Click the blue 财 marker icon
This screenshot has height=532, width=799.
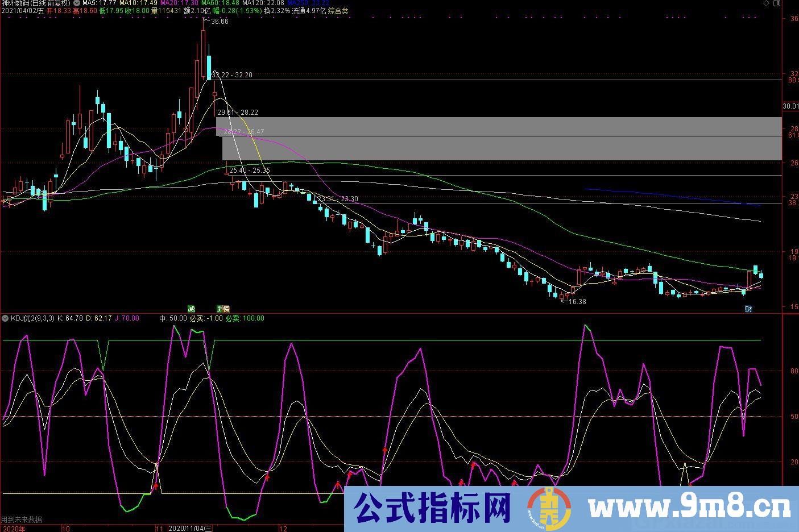[749, 309]
